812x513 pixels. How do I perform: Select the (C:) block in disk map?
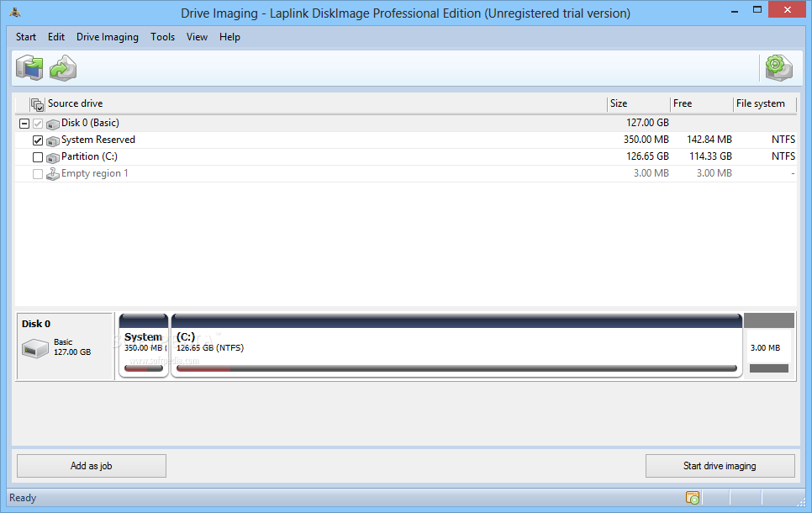[456, 345]
